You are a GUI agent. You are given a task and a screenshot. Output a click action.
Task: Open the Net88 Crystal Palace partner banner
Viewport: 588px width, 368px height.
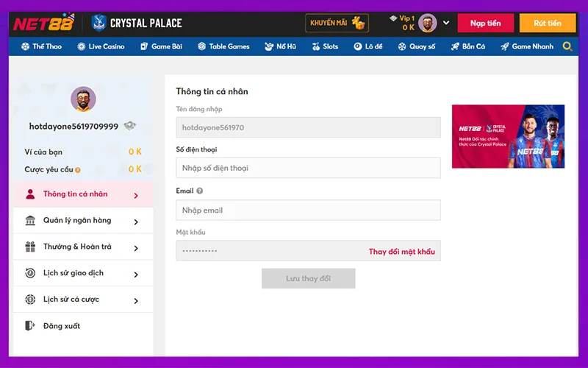pos(508,136)
